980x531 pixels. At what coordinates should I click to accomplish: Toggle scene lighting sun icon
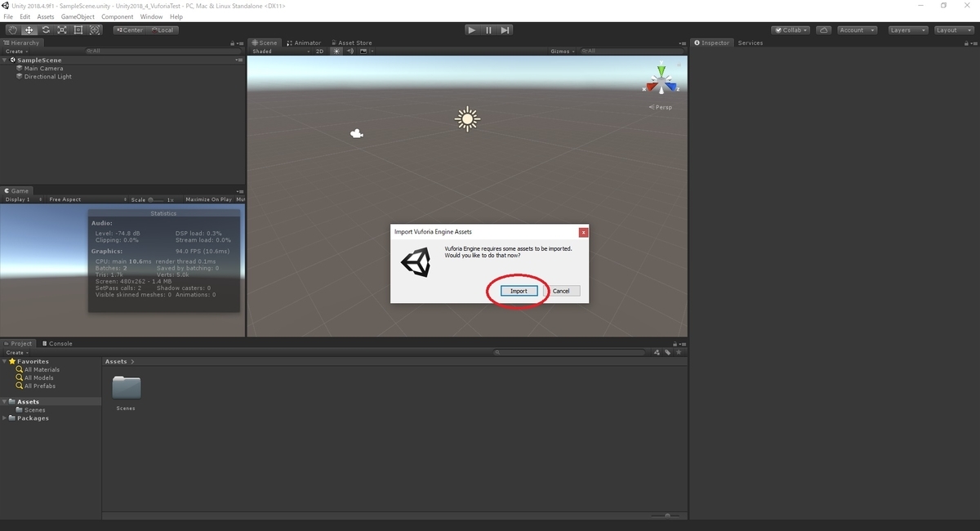336,51
